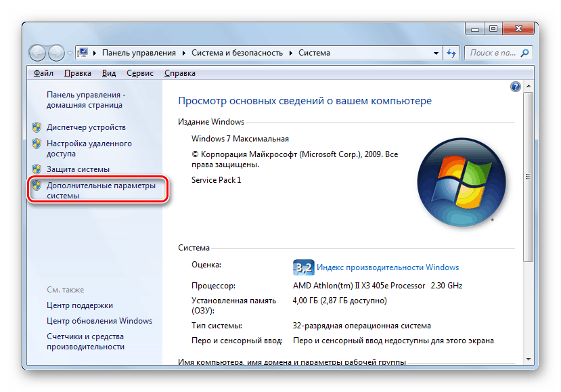Select Система и безопасность breadcrumb
Screen dimensions: 561x392
coord(237,53)
